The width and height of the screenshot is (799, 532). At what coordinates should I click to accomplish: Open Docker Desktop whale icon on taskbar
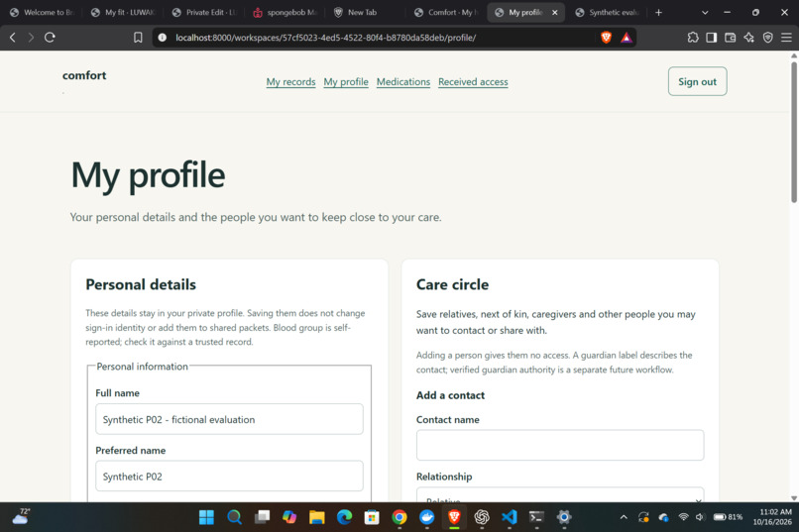coord(427,517)
